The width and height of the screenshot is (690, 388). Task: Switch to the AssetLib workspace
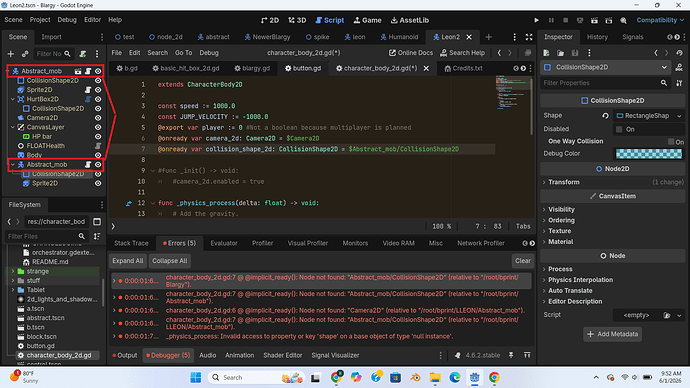tap(410, 20)
